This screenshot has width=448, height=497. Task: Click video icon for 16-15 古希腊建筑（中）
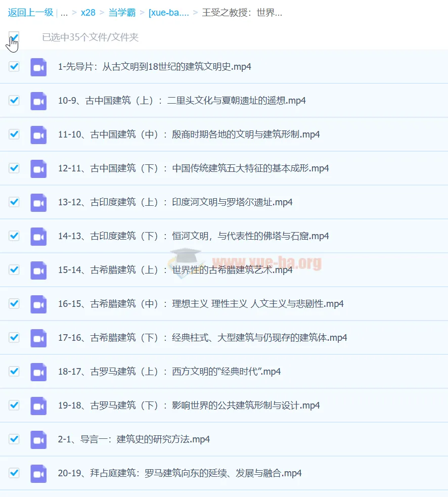coord(38,304)
